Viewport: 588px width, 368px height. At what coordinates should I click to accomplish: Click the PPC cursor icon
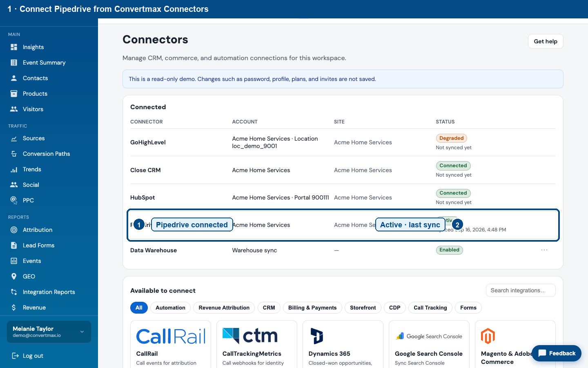pos(14,200)
